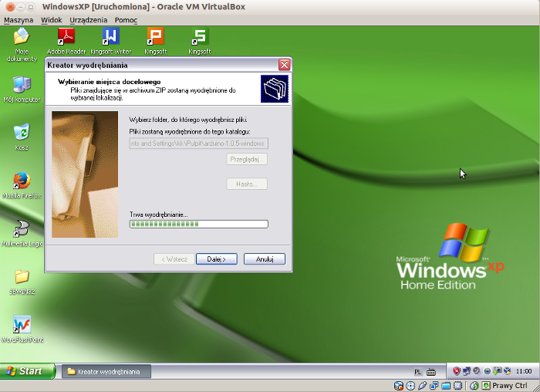
Task: Click the 'Trwa wyodrębnianie...' status text
Action: pos(158,215)
